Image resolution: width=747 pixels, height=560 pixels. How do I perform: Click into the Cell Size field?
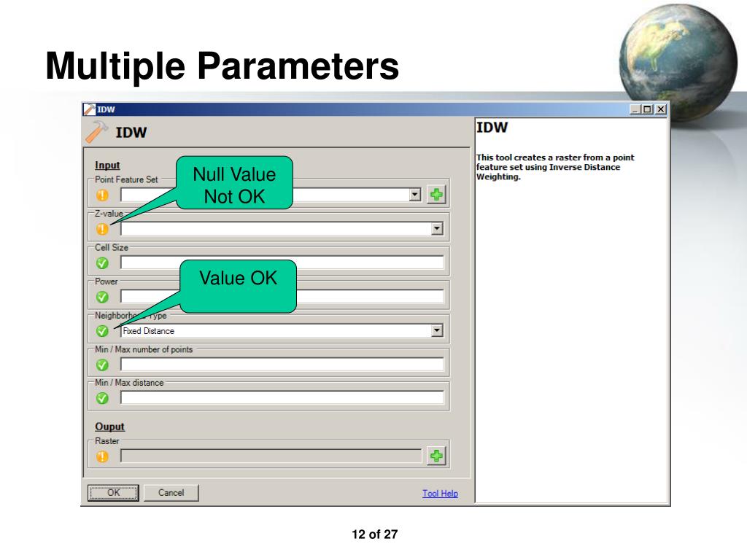[282, 262]
